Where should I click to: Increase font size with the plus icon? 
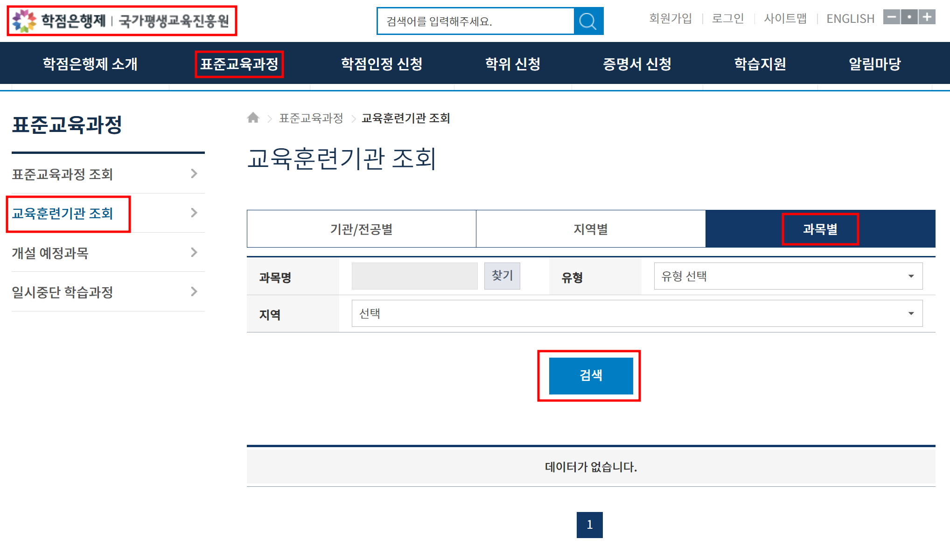pos(927,17)
